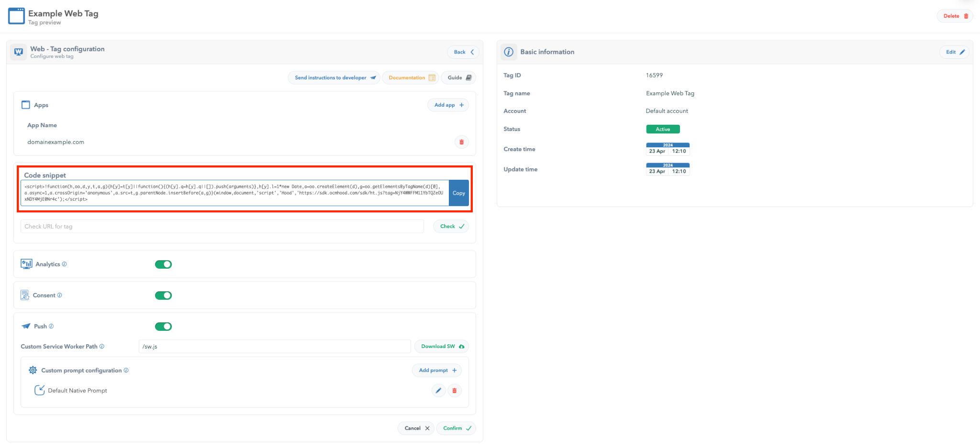This screenshot has height=447, width=980.
Task: Delete the domainexample.com app
Action: pos(461,142)
